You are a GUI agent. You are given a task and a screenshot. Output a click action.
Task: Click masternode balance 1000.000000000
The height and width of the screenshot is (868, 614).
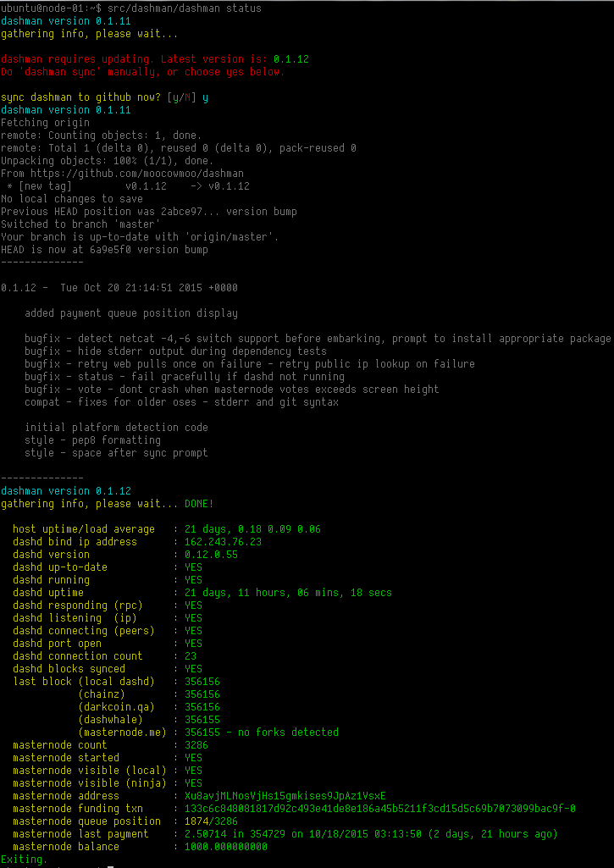(x=226, y=847)
